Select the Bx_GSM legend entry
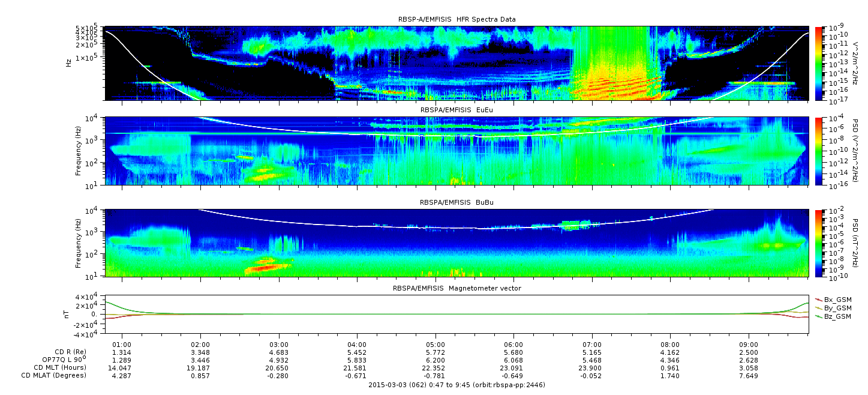Screen dimensions: 868x395 (837, 299)
